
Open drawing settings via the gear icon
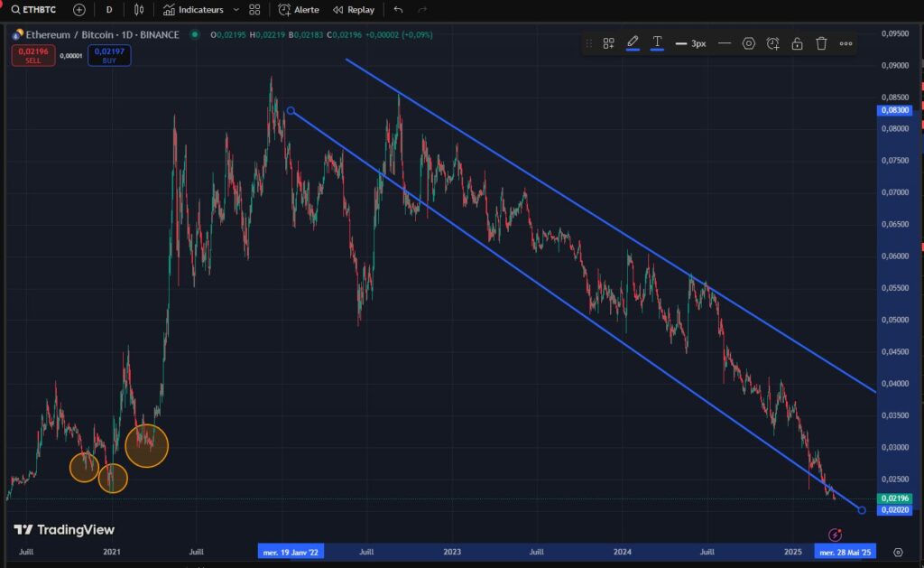(x=748, y=42)
